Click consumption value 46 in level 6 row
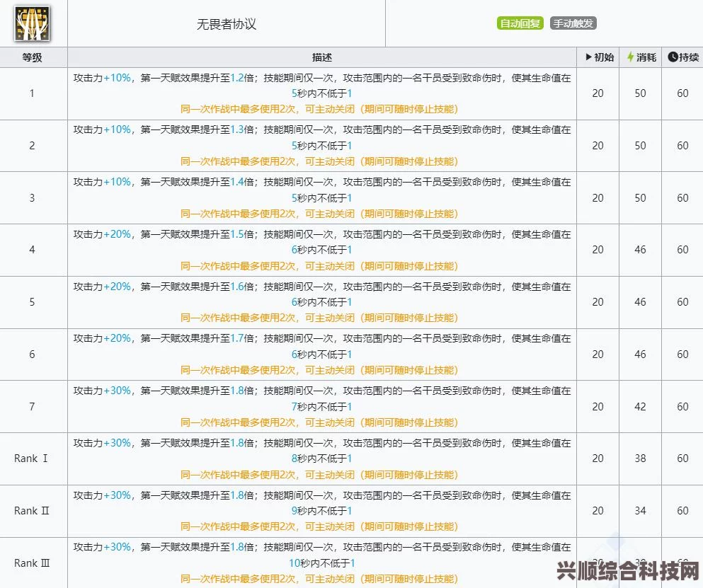Image resolution: width=703 pixels, height=588 pixels. [640, 354]
